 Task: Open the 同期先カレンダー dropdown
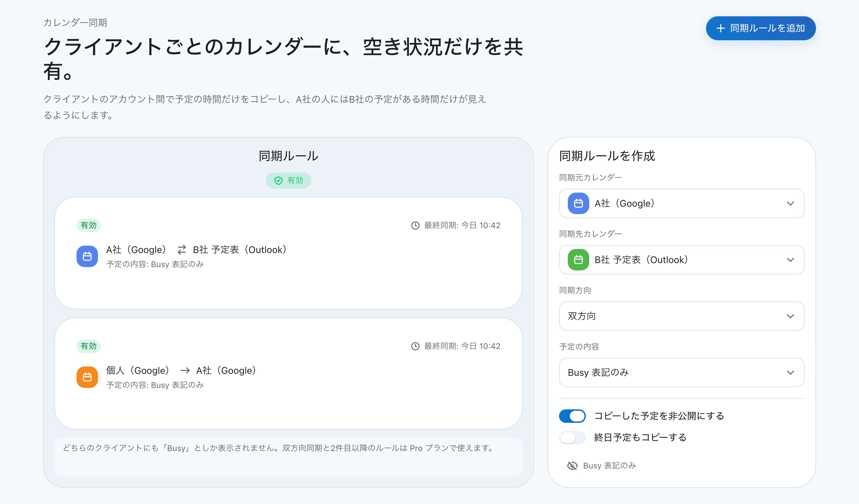tap(681, 260)
